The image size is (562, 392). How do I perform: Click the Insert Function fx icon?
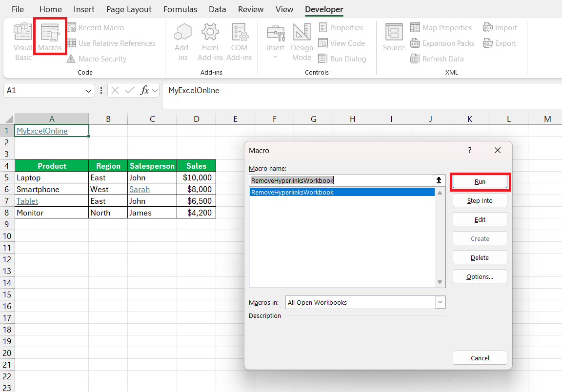pos(144,90)
